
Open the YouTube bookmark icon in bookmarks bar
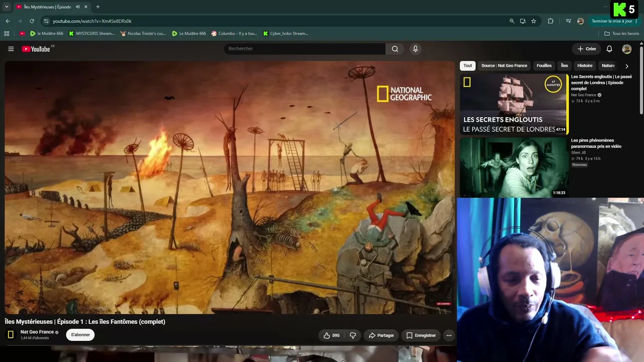(22, 34)
